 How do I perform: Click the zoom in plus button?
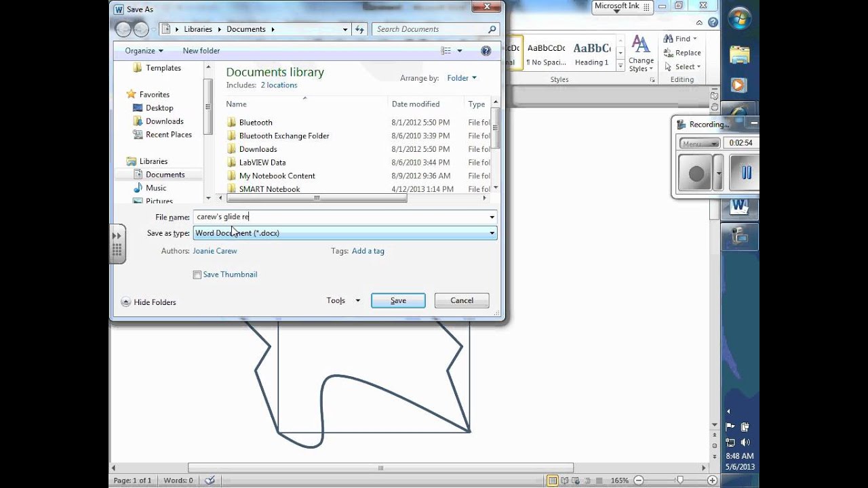pos(712,481)
